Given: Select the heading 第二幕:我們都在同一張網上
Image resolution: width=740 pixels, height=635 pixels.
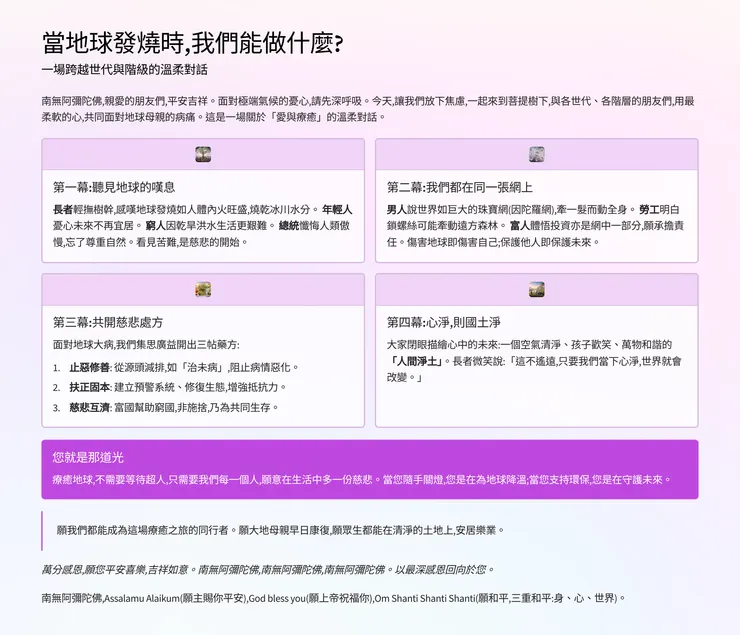Looking at the screenshot, I should pos(459,187).
